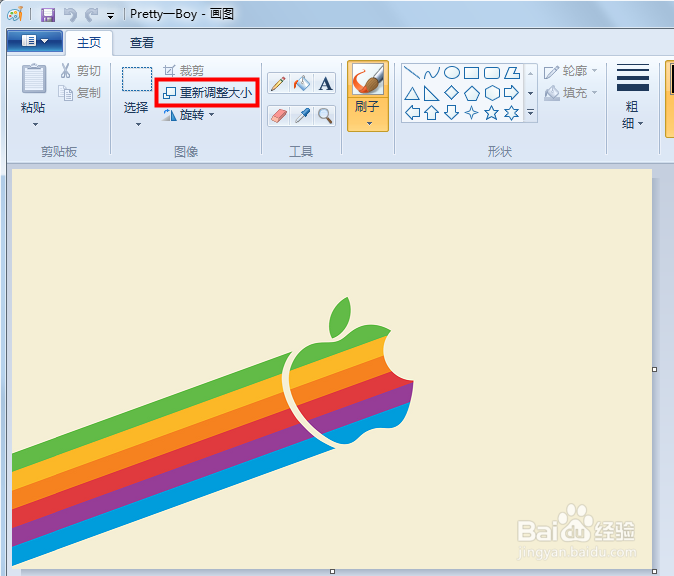Open the 旋转 dropdown

coord(188,115)
